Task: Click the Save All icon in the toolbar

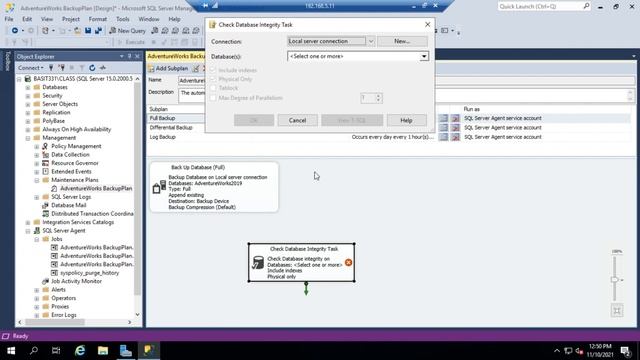Action: tap(98, 31)
